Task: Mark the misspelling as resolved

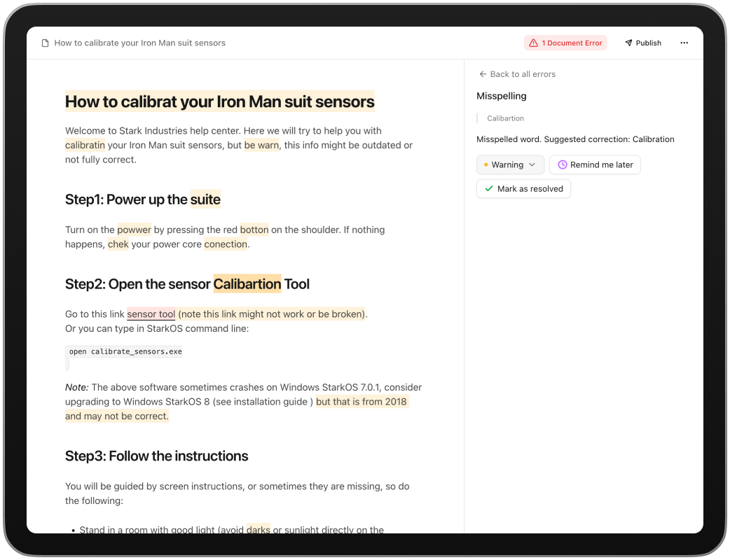Action: (x=523, y=189)
